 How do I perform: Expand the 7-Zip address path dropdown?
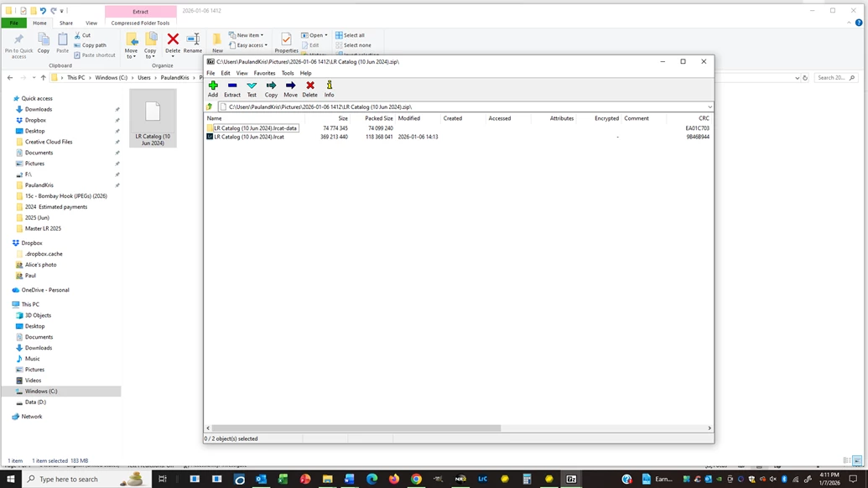tap(709, 106)
